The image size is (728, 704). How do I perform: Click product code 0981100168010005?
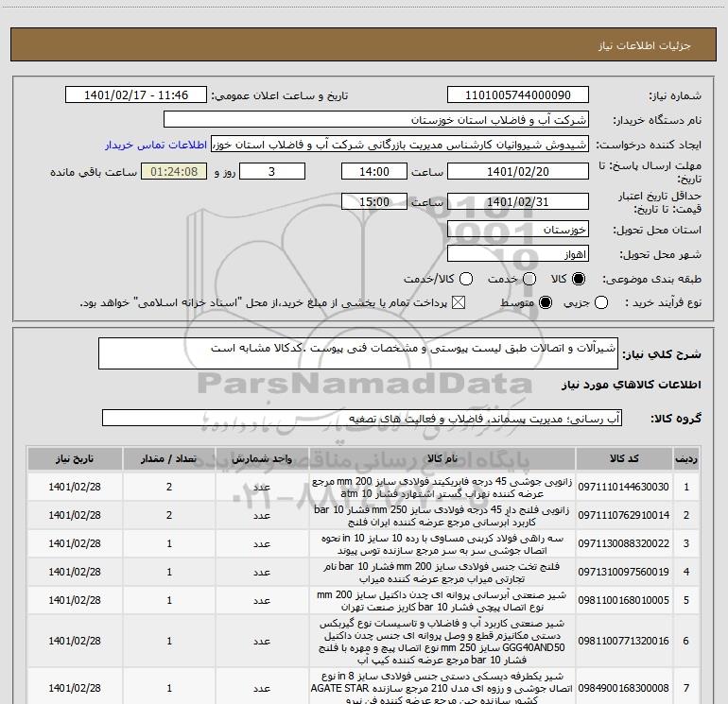click(x=624, y=600)
